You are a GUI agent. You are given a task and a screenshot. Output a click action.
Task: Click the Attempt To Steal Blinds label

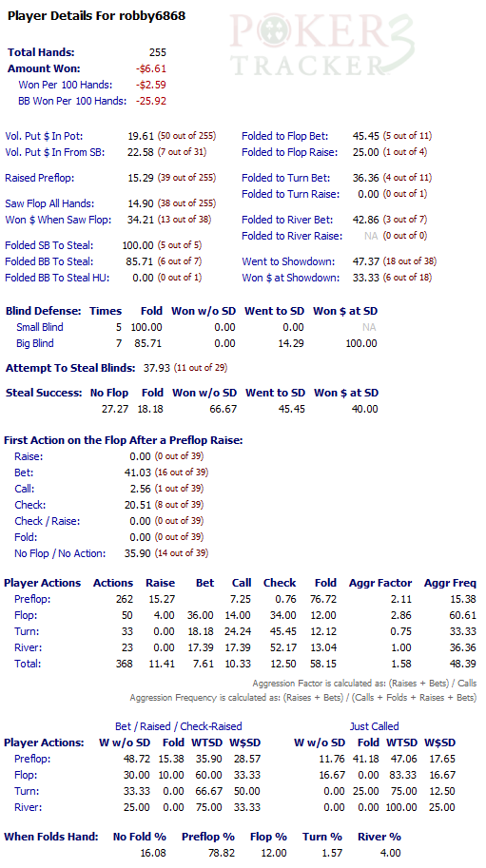click(x=69, y=368)
